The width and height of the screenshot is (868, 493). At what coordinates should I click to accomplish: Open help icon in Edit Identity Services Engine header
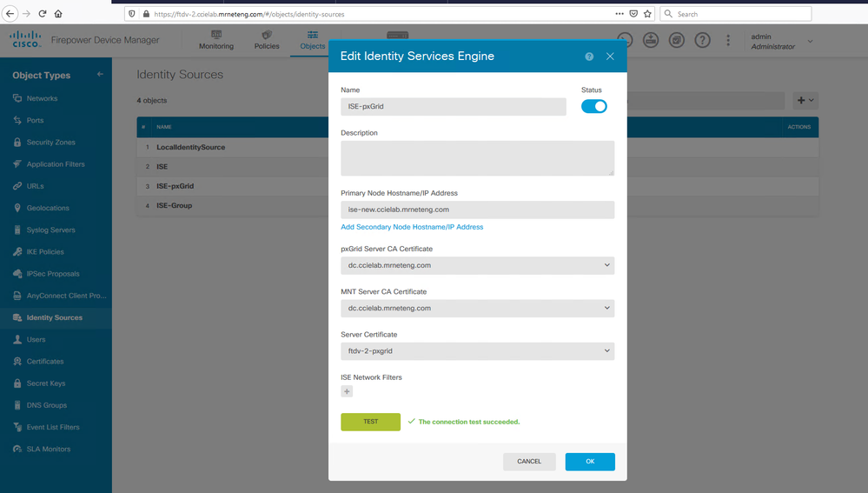point(589,57)
